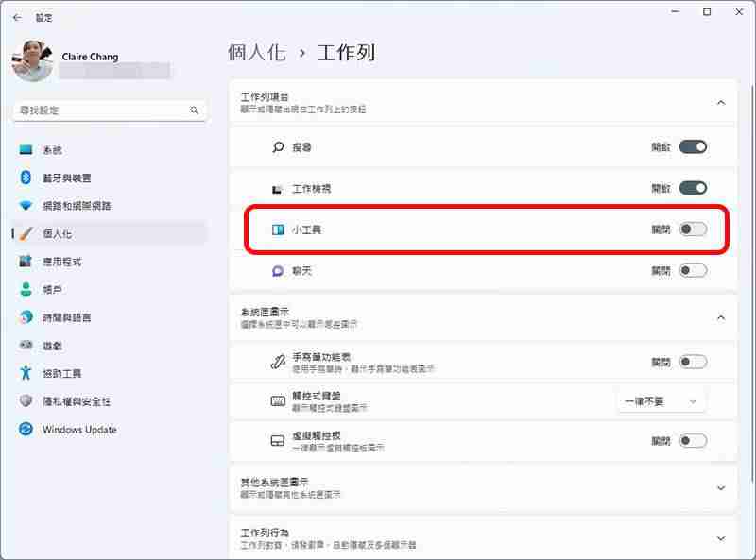Click the 個人化 breadcrumb link

pyautogui.click(x=257, y=52)
